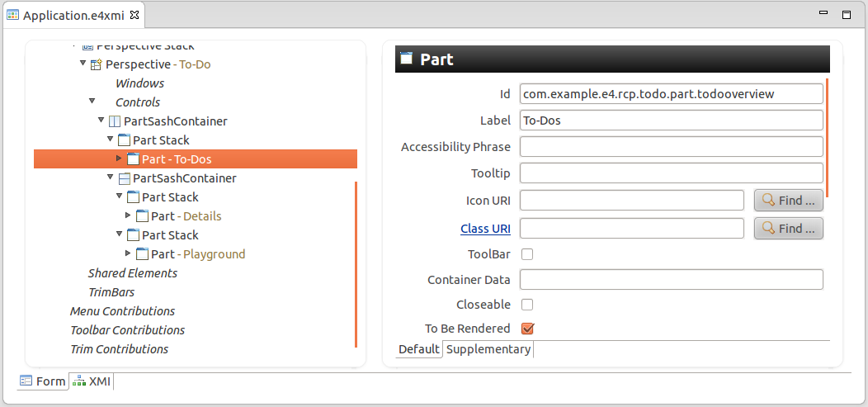This screenshot has width=868, height=407.
Task: Collapse the Controls tree node
Action: pos(92,102)
